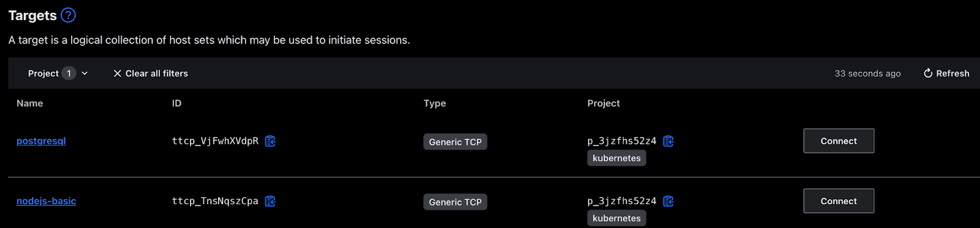This screenshot has width=980, height=228.
Task: Connect to the nodejs-basic target
Action: point(839,201)
